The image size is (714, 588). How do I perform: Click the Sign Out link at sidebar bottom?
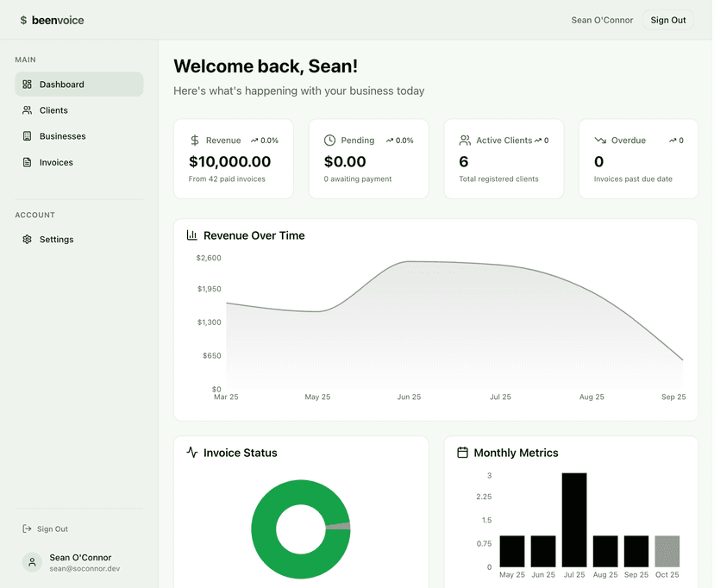[52, 529]
